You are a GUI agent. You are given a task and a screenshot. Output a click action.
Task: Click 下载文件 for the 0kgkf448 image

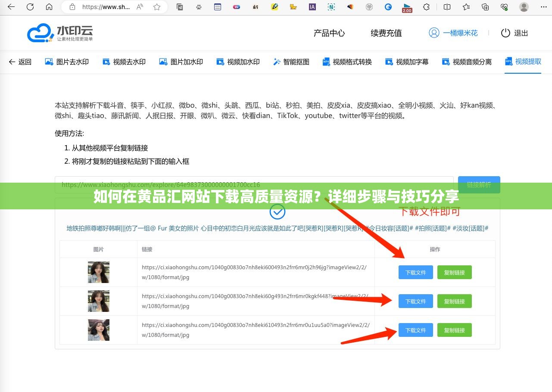coord(415,301)
